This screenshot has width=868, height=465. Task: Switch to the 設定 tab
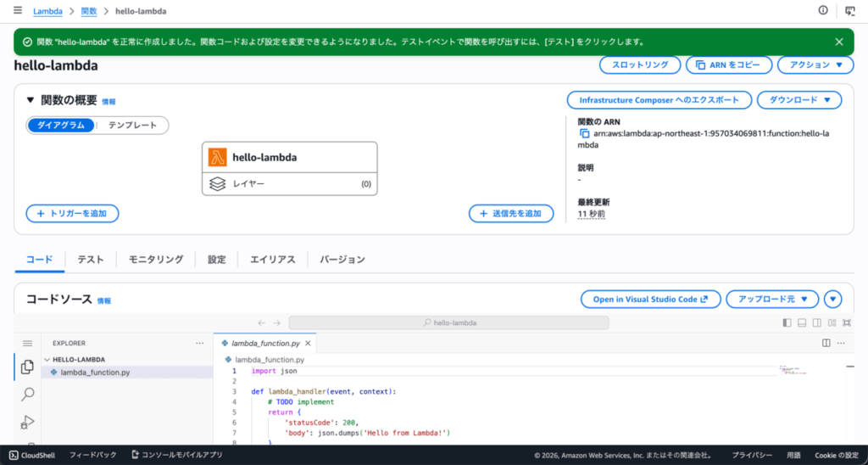pyautogui.click(x=217, y=260)
